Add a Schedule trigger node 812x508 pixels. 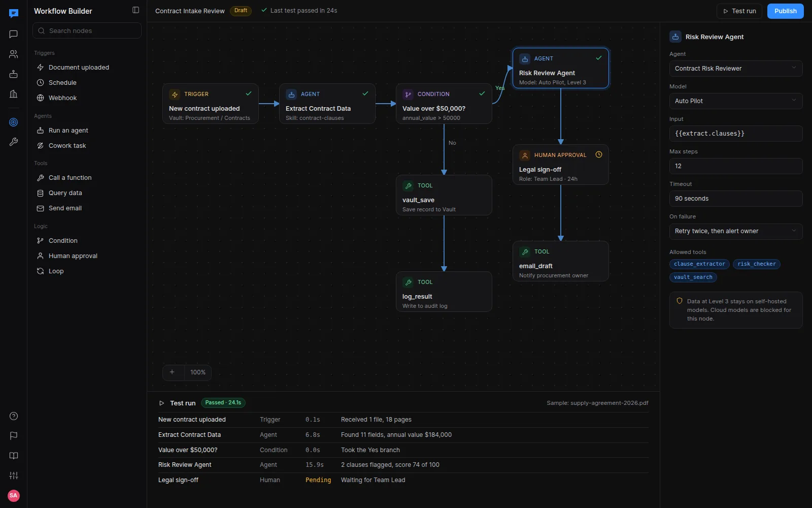pyautogui.click(x=87, y=83)
